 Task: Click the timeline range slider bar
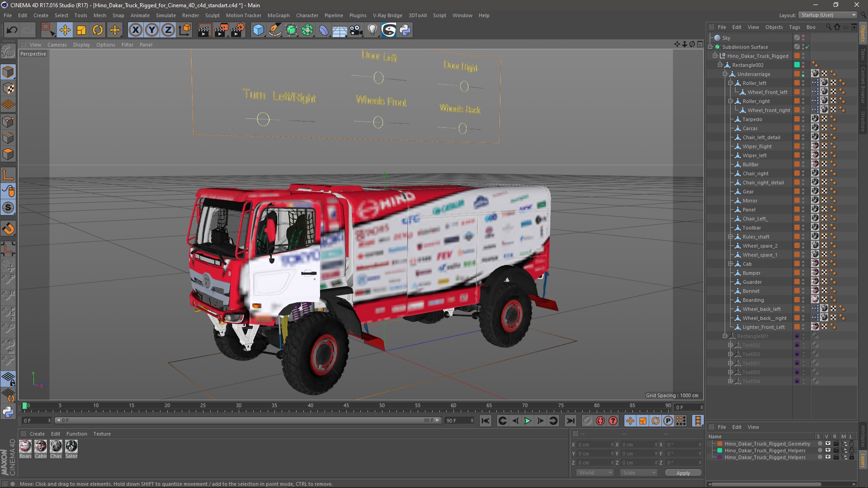pos(248,420)
